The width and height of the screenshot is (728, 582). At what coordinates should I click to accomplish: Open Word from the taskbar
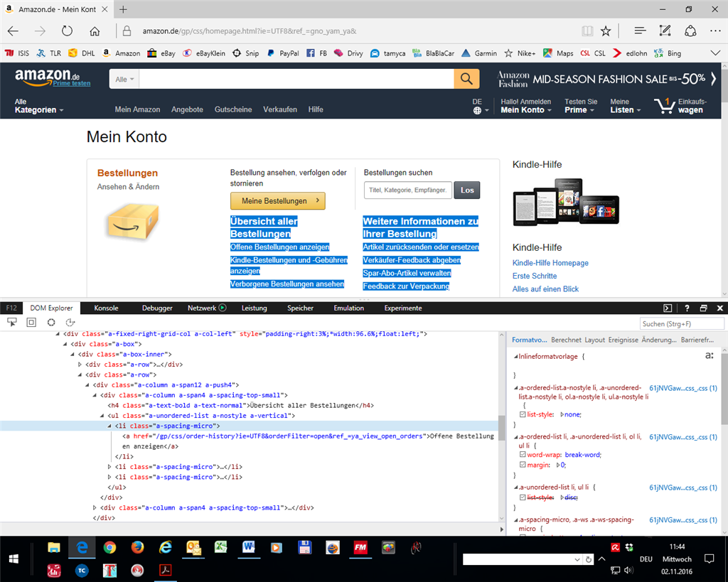tap(248, 548)
